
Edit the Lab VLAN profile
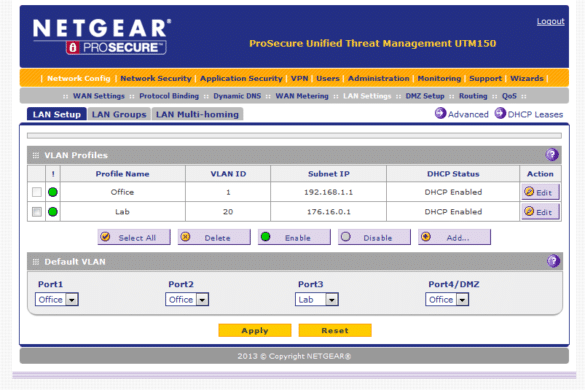tap(540, 212)
